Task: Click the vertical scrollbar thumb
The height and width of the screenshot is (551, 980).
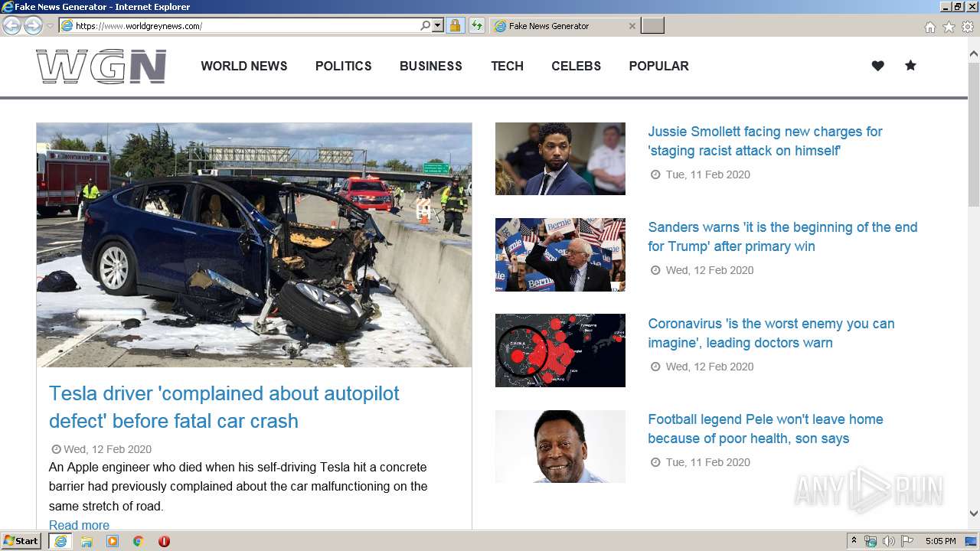Action: [x=974, y=133]
